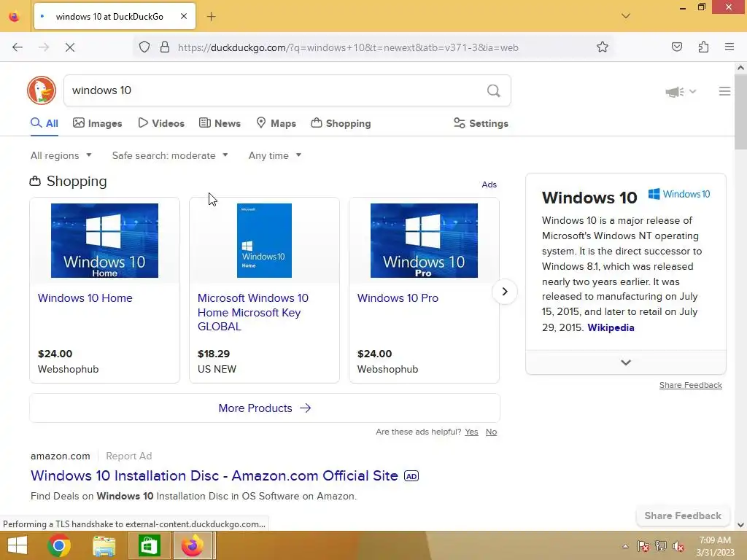
Task: Open the Windows 10 Home product image
Action: pyautogui.click(x=104, y=241)
